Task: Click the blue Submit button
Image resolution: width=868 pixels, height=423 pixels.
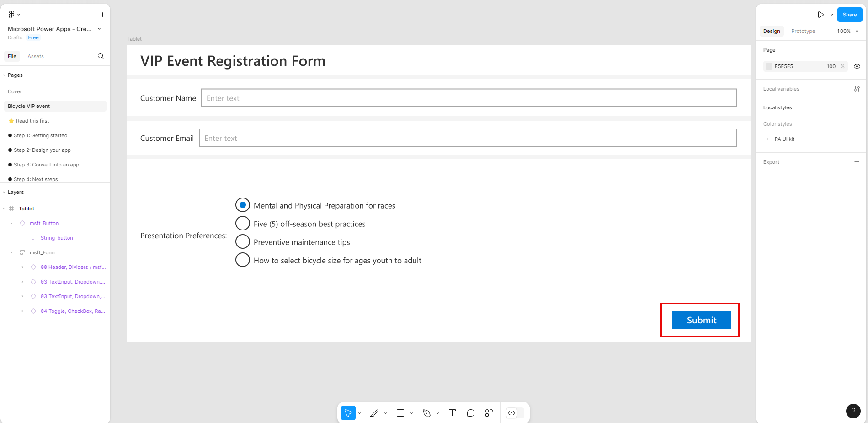Action: coord(702,320)
